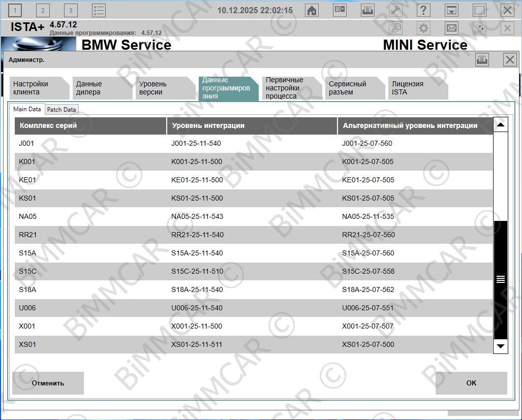Screen dimensions: 522x420
Task: Click the home icon in top toolbar
Action: [312, 10]
